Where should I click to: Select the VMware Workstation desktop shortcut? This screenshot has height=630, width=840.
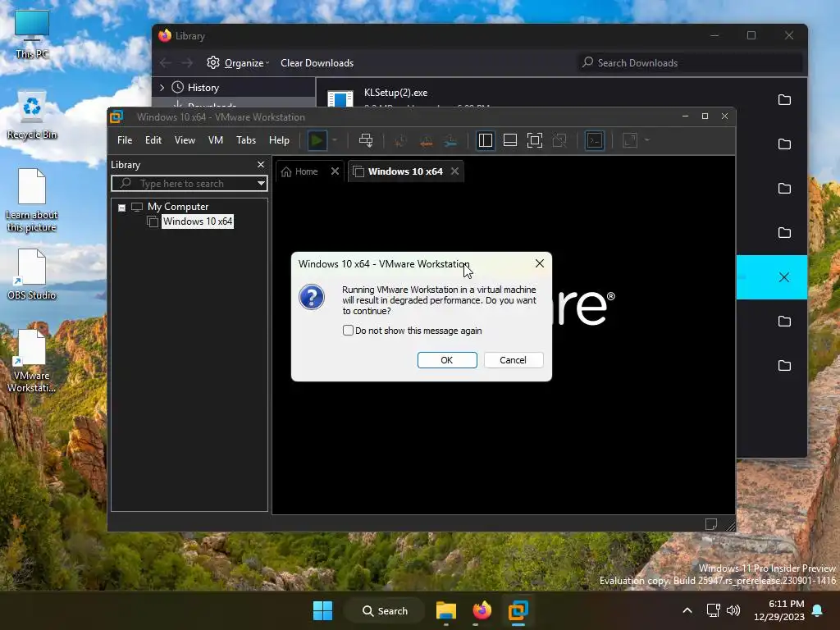32,361
